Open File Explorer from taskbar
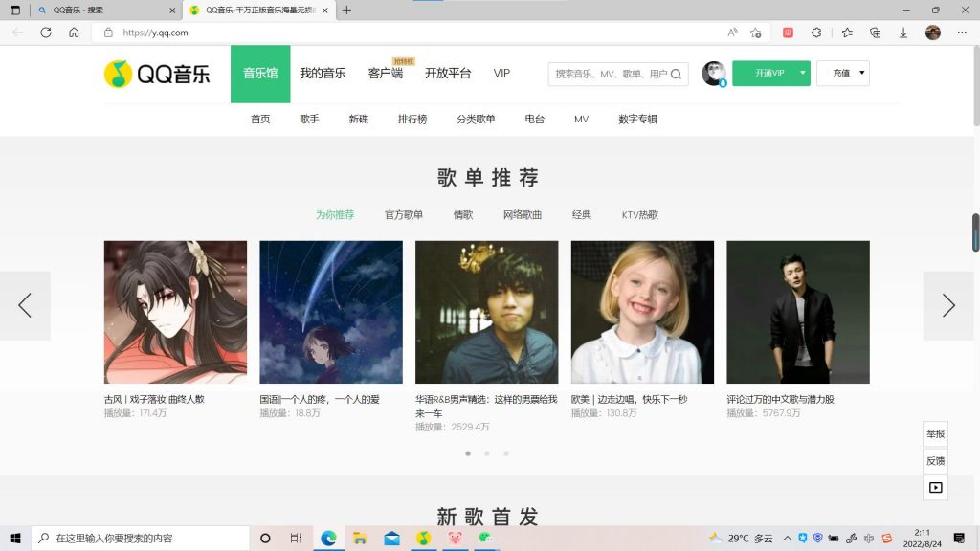This screenshot has height=551, width=980. (360, 538)
